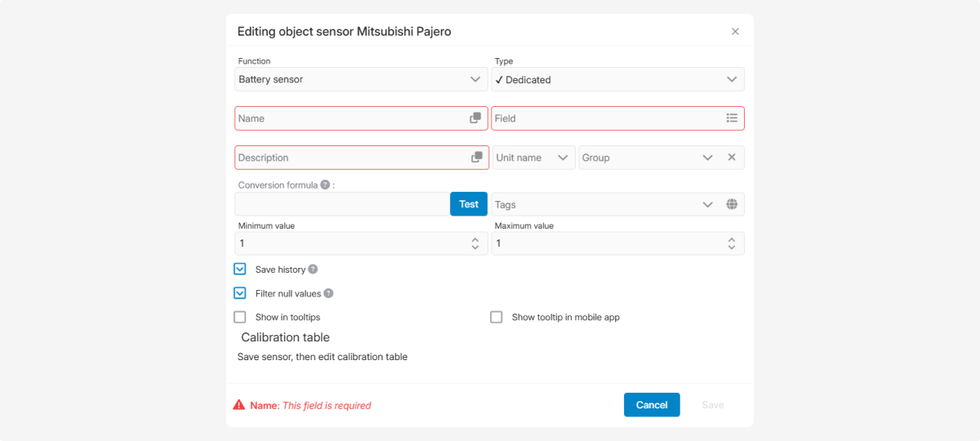Disable the Filter null values checkbox
This screenshot has height=441, width=980.
pos(240,293)
